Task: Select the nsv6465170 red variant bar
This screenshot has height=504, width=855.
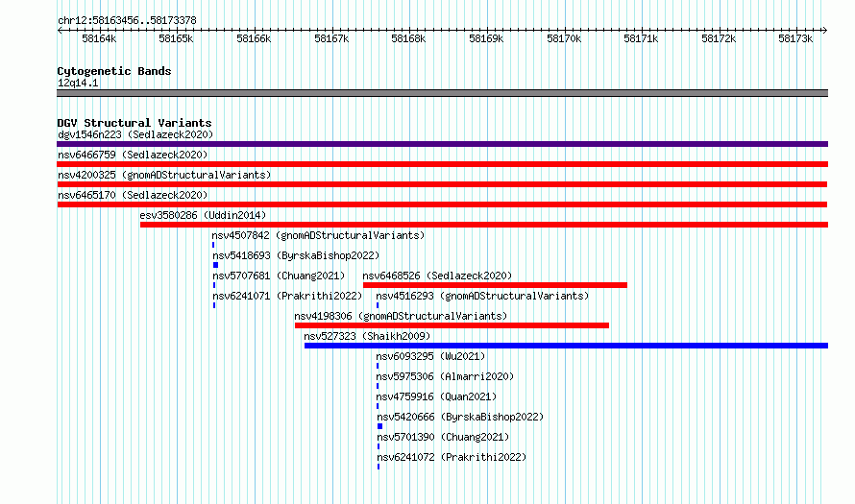Action: (442, 204)
